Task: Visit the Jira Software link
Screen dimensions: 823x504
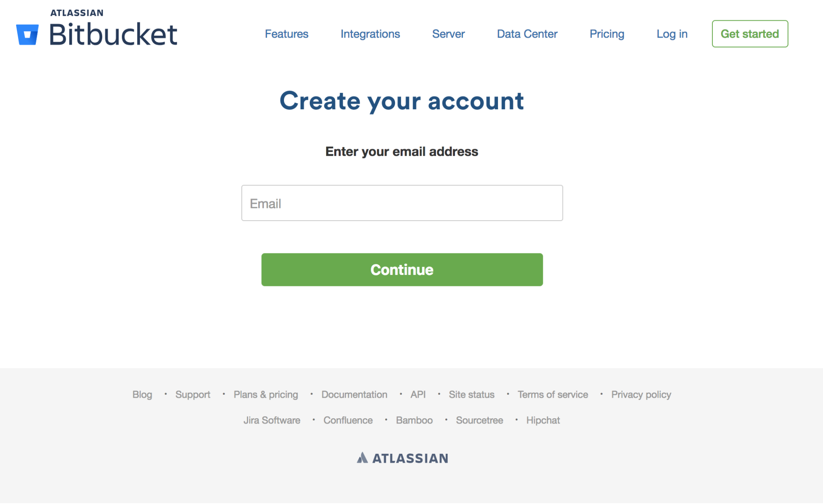Action: click(272, 420)
